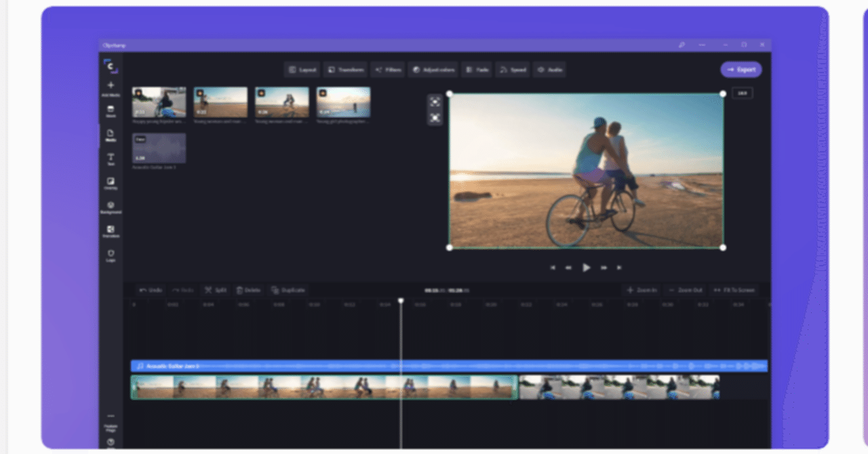The width and height of the screenshot is (868, 454).
Task: Skip to the end of the video
Action: pyautogui.click(x=619, y=268)
